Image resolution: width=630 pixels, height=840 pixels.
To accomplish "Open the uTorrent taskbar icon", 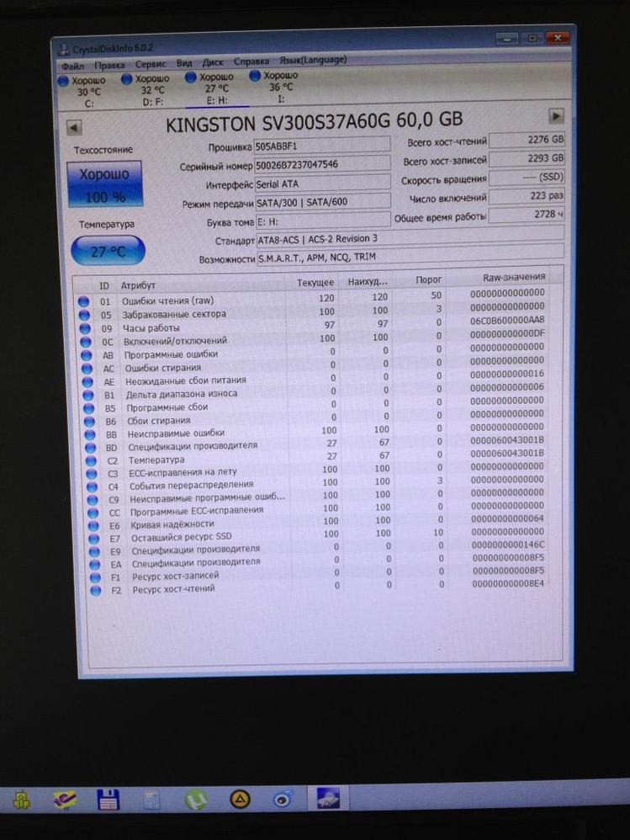I will click(197, 800).
